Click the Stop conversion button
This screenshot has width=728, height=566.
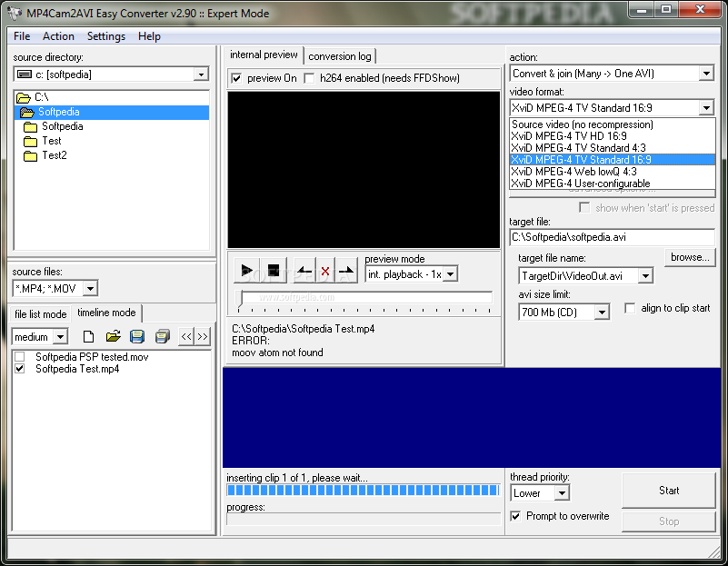(x=669, y=521)
